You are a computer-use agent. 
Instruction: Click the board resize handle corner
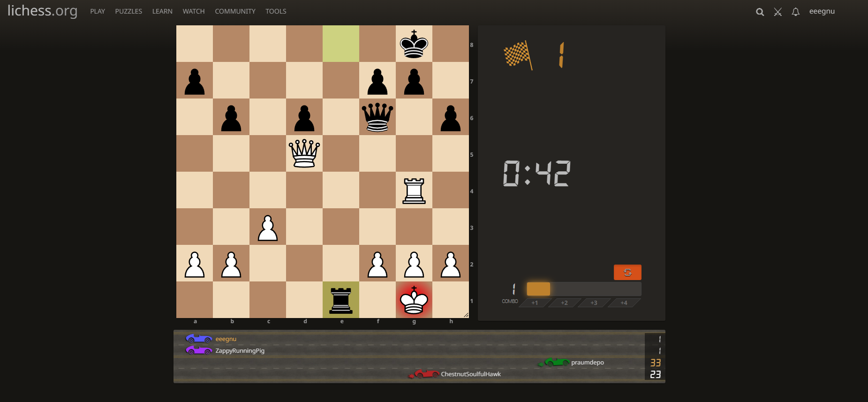466,315
